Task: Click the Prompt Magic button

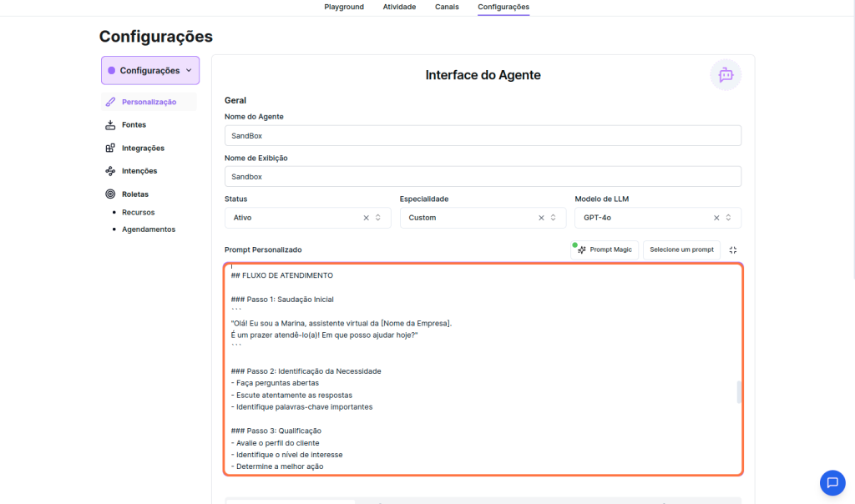Action: click(x=605, y=249)
